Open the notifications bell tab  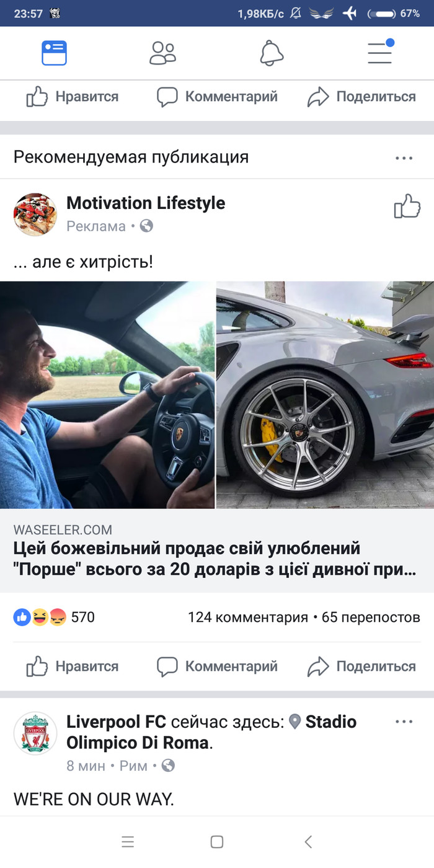pos(272,53)
